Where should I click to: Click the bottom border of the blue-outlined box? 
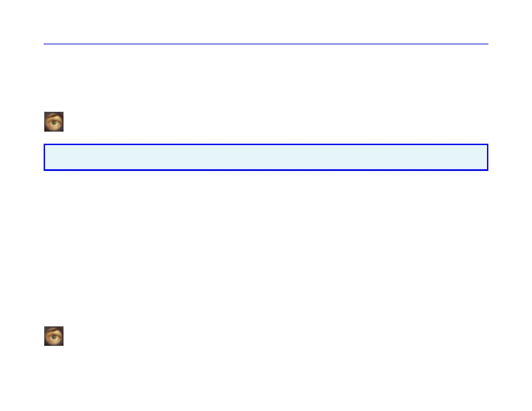pos(266,170)
